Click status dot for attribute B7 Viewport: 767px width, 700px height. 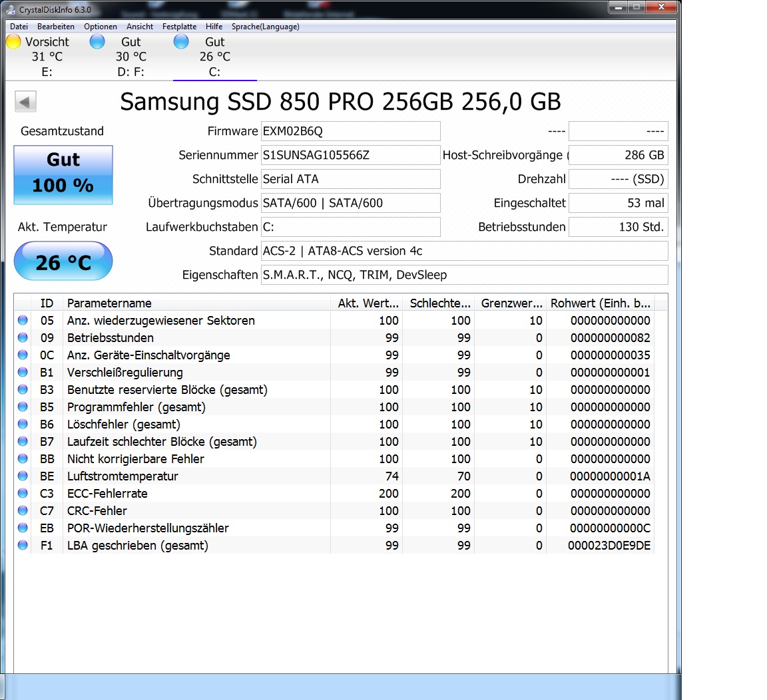coord(23,441)
